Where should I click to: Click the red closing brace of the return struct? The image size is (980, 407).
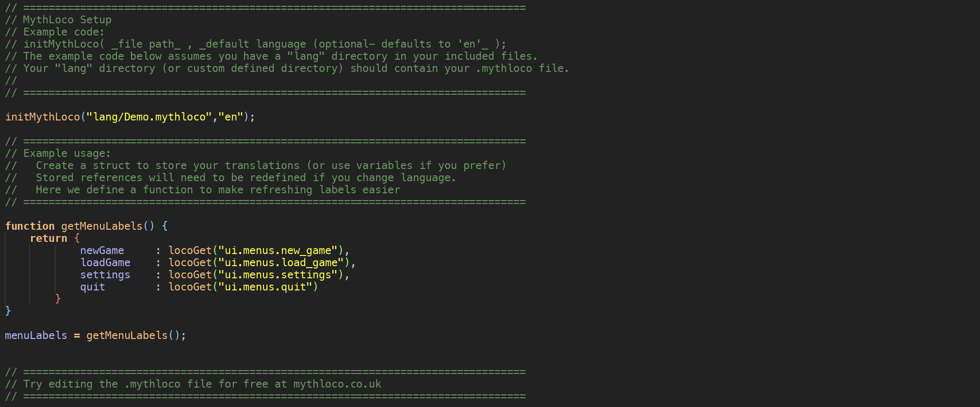click(x=58, y=298)
